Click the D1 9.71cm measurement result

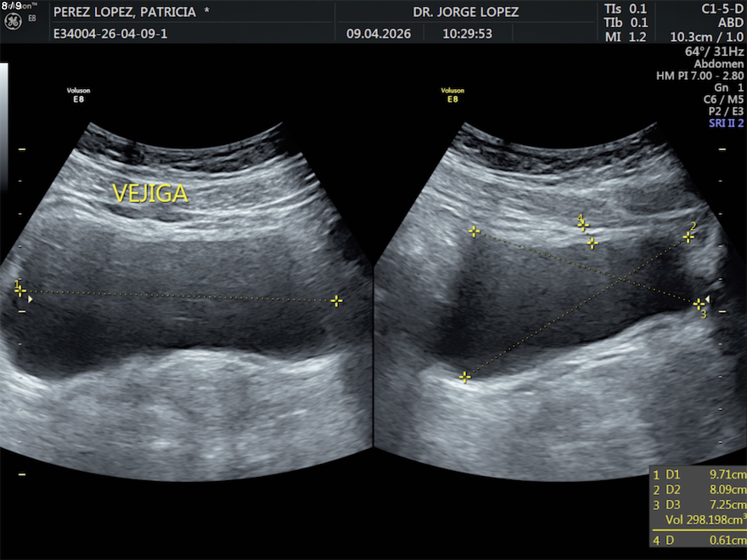(699, 474)
